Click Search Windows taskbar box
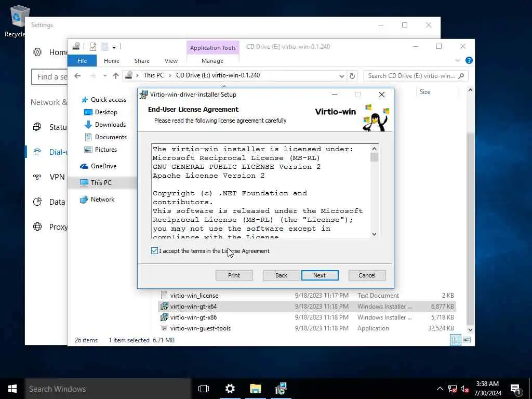This screenshot has height=399, width=532. click(108, 389)
